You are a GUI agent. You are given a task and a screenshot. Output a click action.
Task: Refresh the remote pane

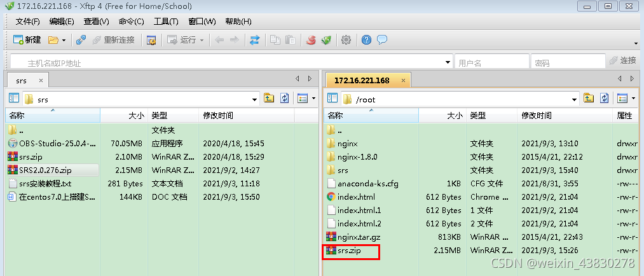pyautogui.click(x=604, y=98)
